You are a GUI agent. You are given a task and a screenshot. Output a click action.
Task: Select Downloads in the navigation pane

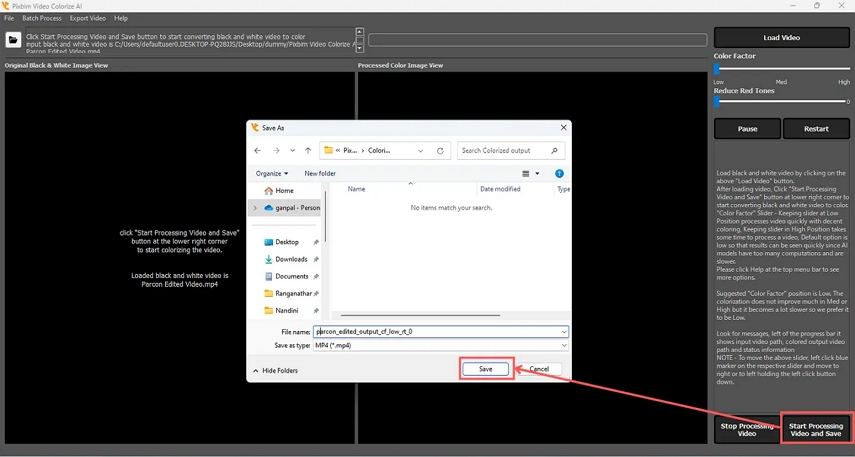pyautogui.click(x=291, y=259)
